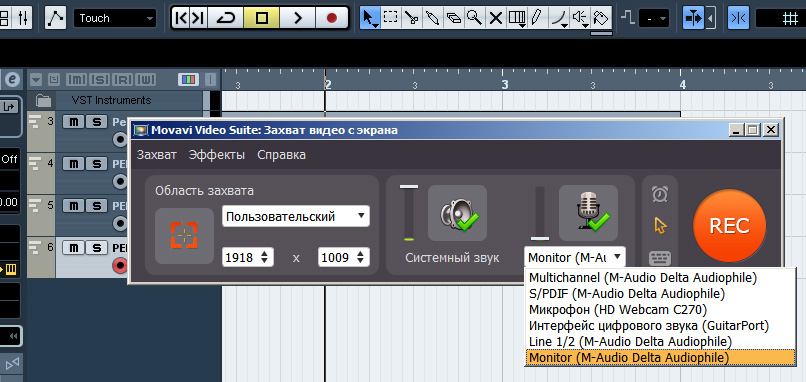Click the automation curve icon in toolbar
This screenshot has width=806, height=382.
point(55,18)
